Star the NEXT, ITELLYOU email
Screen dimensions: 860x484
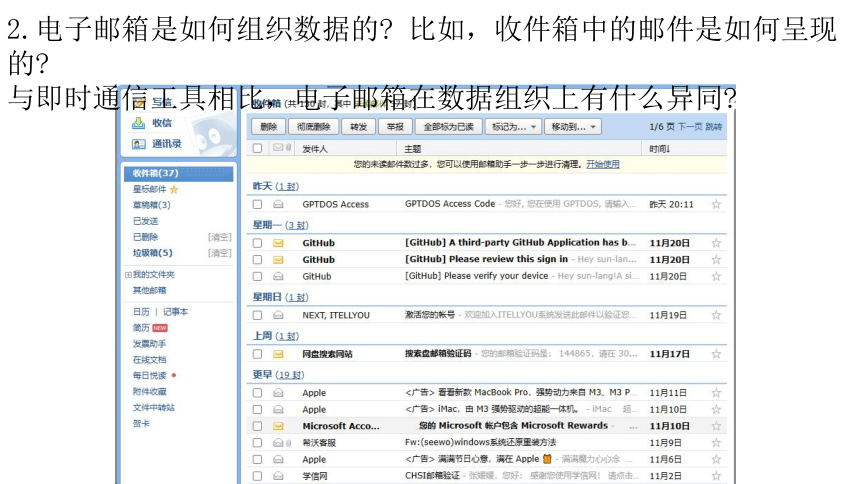tap(716, 315)
